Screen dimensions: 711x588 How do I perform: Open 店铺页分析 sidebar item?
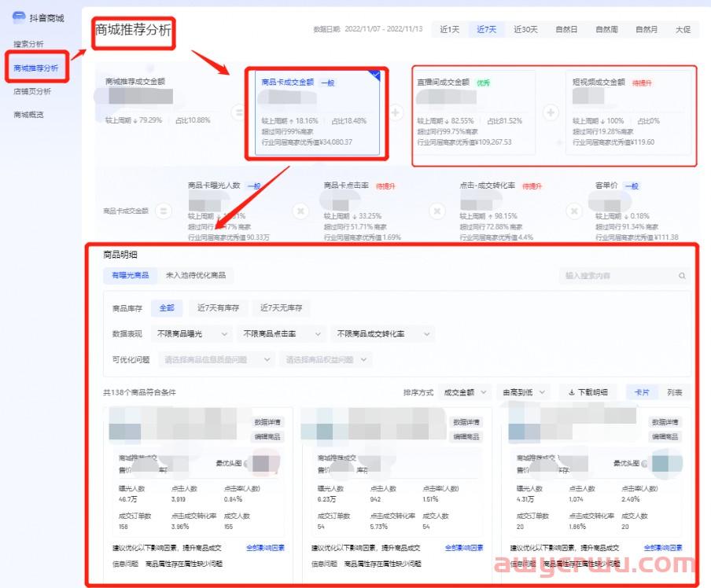coord(32,91)
